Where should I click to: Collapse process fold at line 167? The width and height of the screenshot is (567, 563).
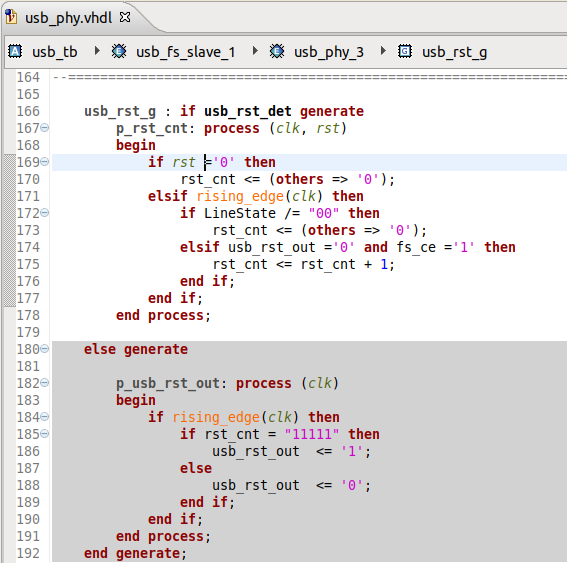point(44,128)
